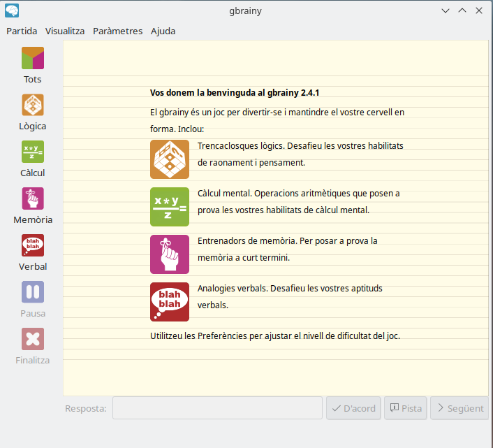Open the Partida menu
493x448 pixels.
point(22,31)
